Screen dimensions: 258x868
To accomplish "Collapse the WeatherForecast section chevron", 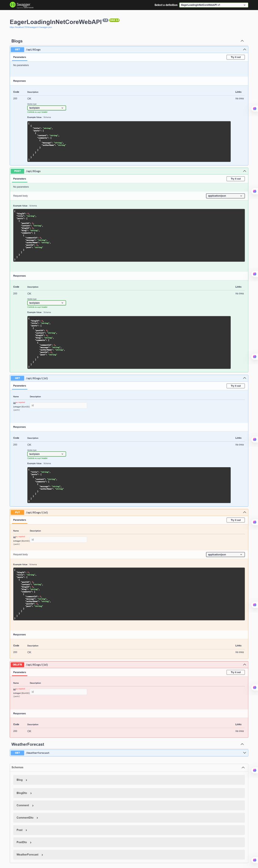I will click(242, 744).
